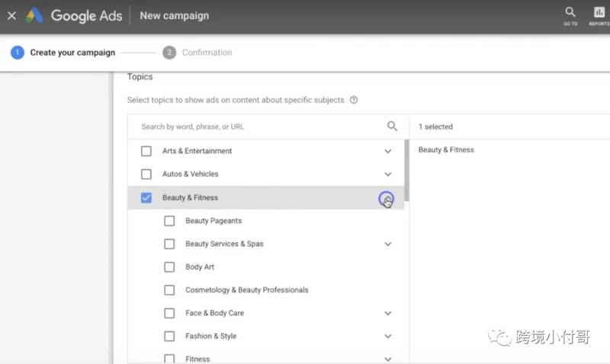Select the Create your campaign step
Viewport: 610px width, 364px height.
tap(72, 53)
